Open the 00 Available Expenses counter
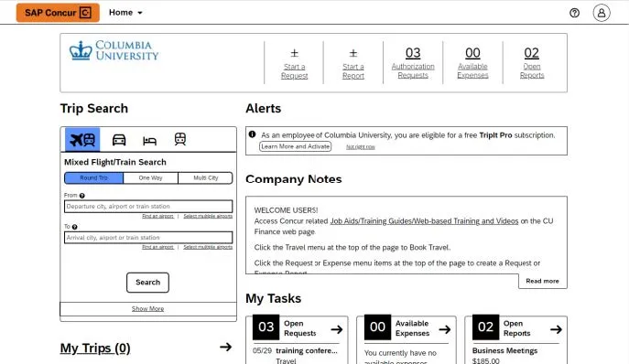629x364 pixels. point(472,63)
